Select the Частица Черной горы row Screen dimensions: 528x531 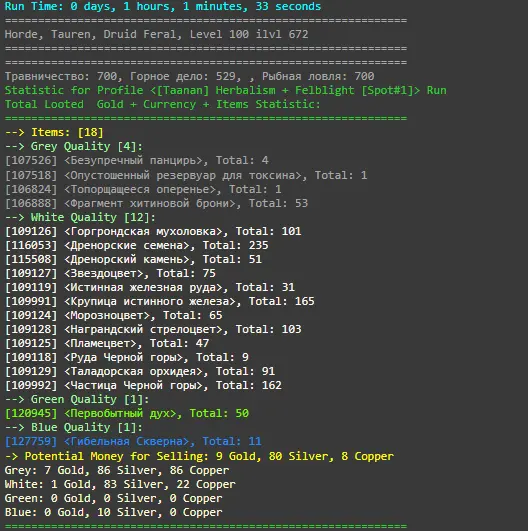(143, 385)
